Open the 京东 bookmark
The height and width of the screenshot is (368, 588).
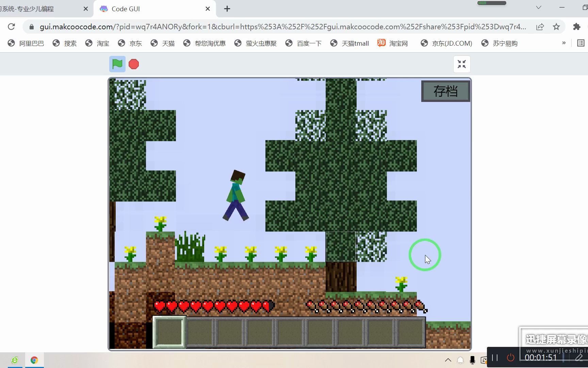click(x=130, y=43)
